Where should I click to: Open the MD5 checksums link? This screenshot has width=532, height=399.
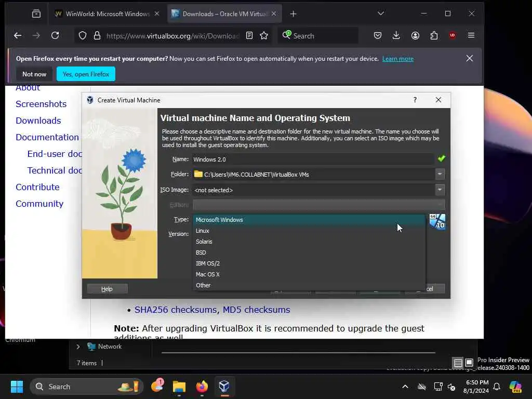point(256,310)
